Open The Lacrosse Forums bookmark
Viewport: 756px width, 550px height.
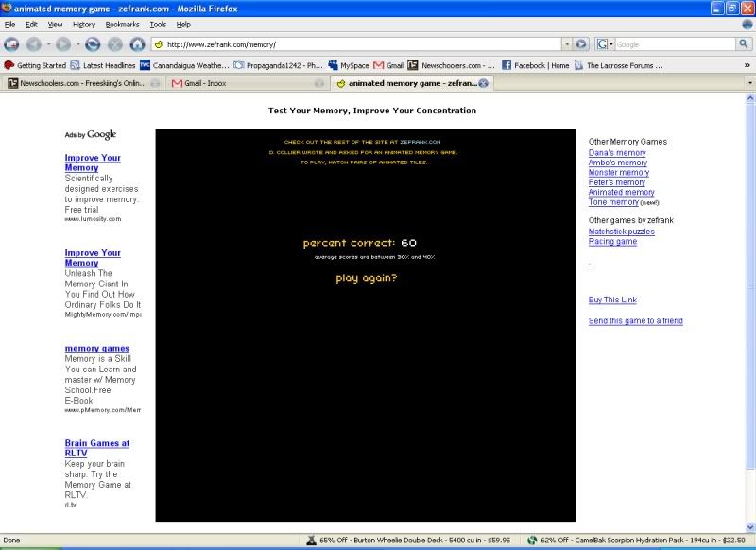click(619, 65)
